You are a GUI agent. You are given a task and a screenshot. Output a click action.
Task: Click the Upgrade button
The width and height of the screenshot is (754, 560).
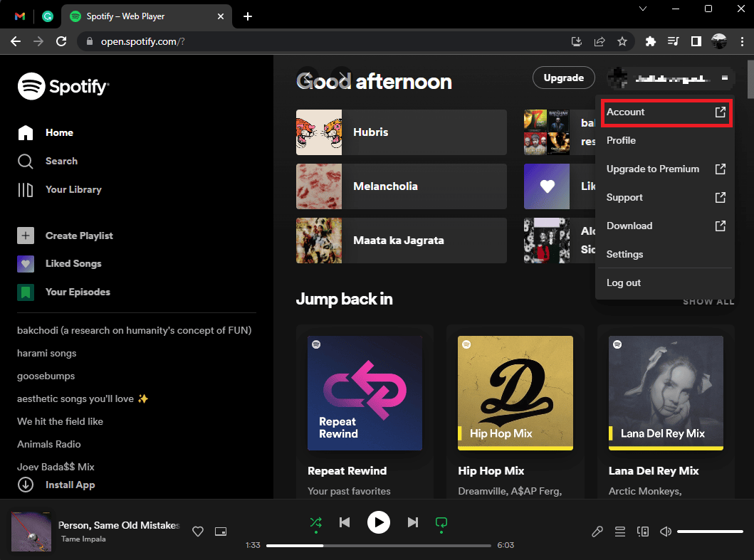click(564, 78)
